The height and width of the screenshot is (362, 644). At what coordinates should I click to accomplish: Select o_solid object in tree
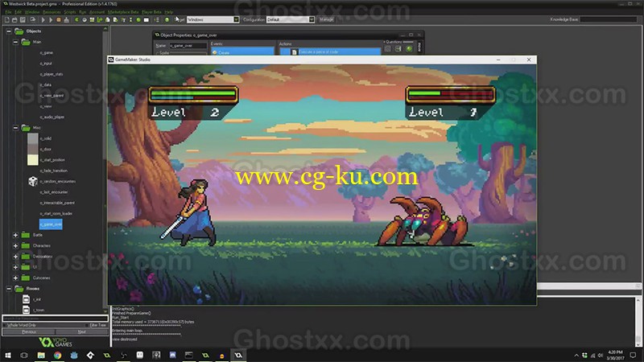point(46,138)
